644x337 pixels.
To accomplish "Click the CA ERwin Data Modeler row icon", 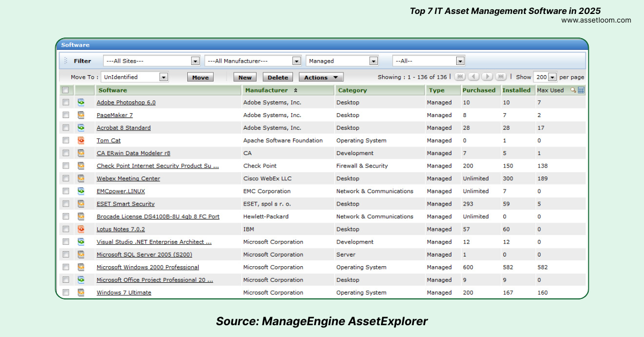I will (x=81, y=153).
